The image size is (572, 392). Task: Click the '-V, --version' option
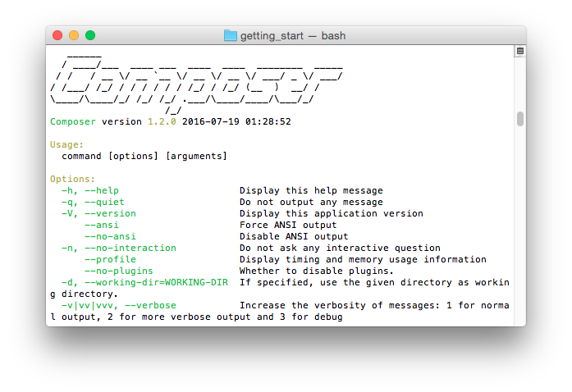[98, 214]
